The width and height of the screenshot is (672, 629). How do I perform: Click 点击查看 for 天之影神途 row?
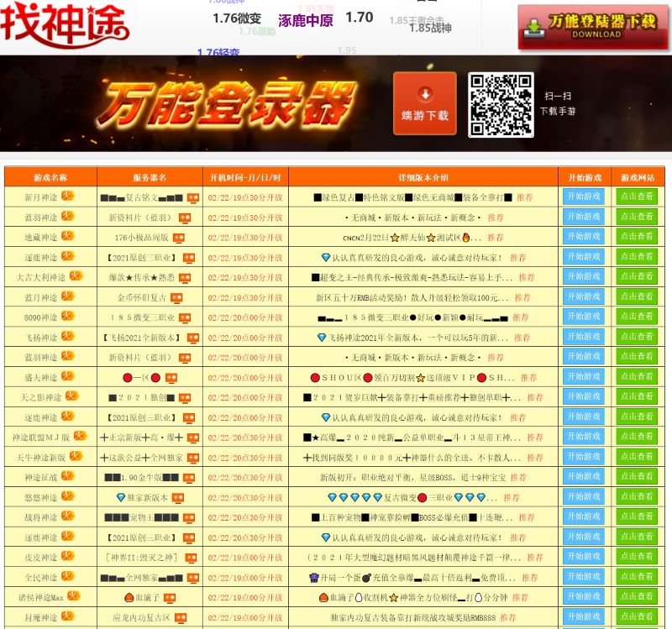pyautogui.click(x=637, y=396)
